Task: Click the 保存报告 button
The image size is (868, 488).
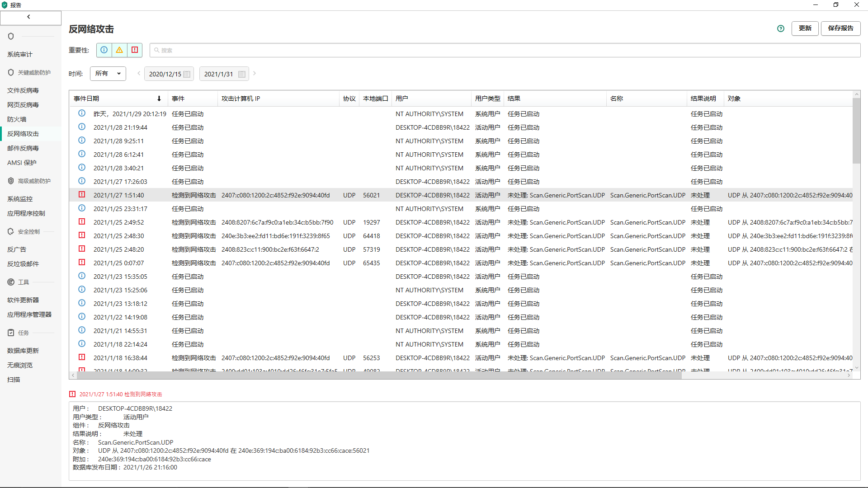Action: (x=840, y=28)
